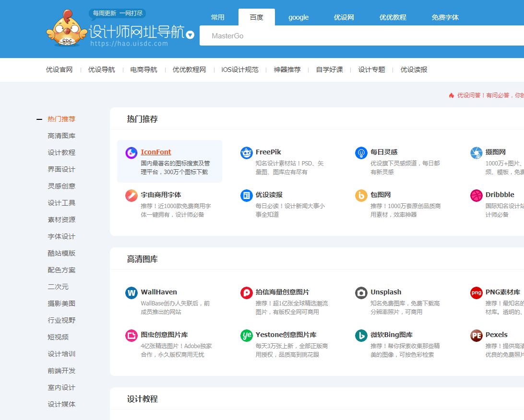Open the 优设读报 nav link in top bar
Image resolution: width=524 pixels, height=420 pixels.
414,70
